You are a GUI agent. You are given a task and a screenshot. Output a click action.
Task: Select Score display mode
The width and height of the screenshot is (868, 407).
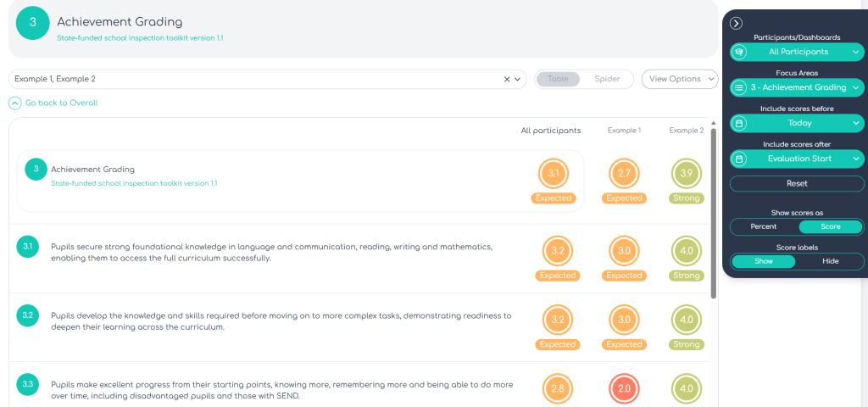(x=830, y=226)
